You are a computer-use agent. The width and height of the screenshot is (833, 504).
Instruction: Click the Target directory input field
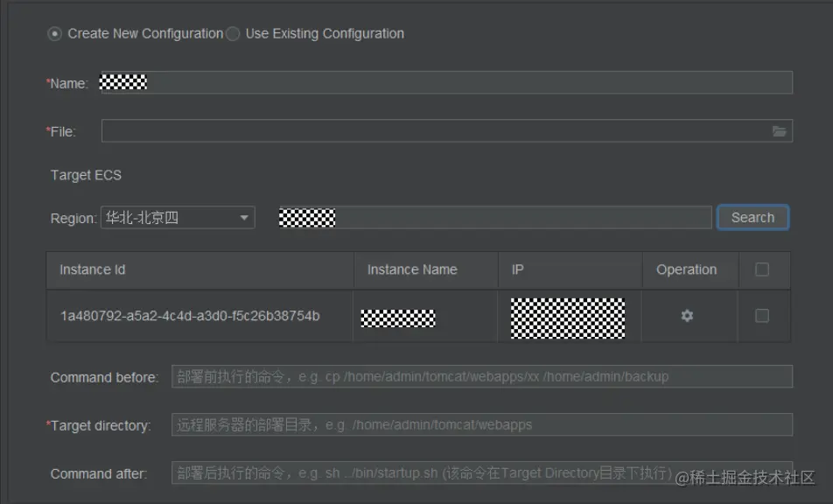click(482, 425)
